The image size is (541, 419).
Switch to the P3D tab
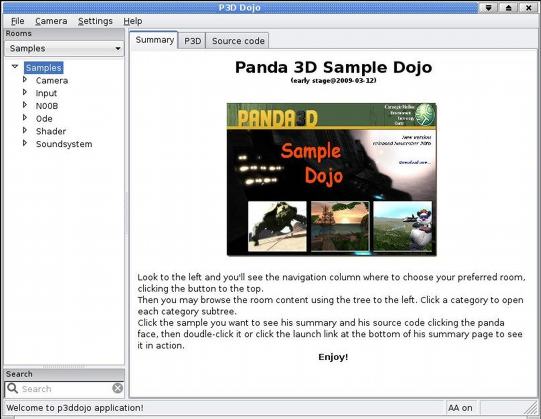coord(192,41)
